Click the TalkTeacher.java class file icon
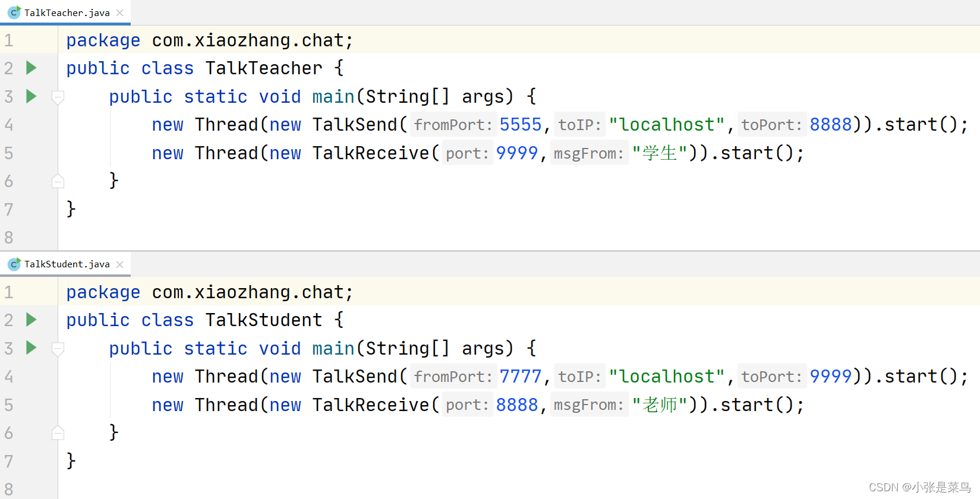This screenshot has width=980, height=499. 14,12
